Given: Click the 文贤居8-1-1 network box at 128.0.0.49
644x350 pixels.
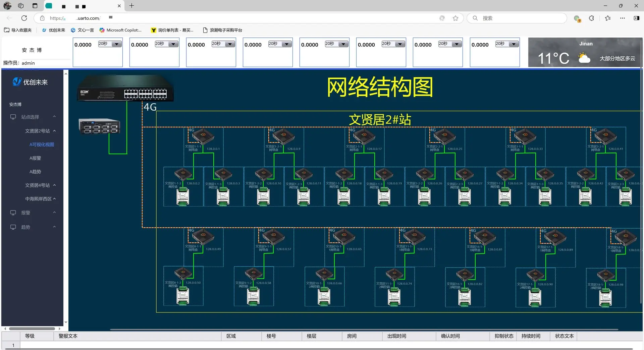Looking at the screenshot, I should pyautogui.click(x=202, y=236).
